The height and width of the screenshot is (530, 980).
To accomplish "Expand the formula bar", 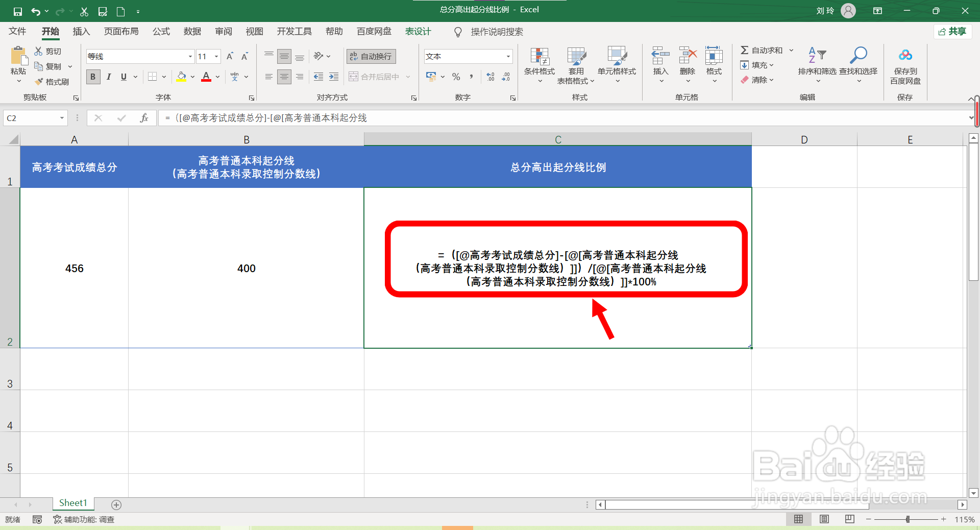I will (x=970, y=118).
